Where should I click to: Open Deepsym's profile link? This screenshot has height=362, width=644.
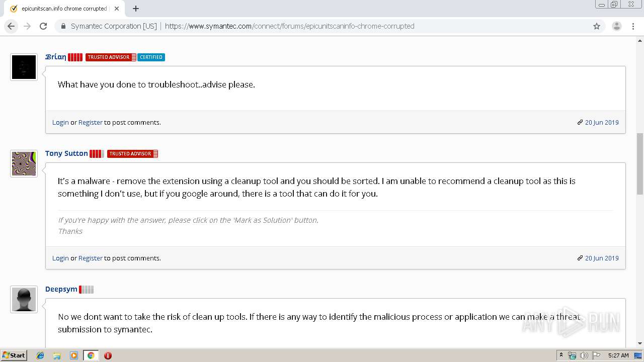(61, 289)
